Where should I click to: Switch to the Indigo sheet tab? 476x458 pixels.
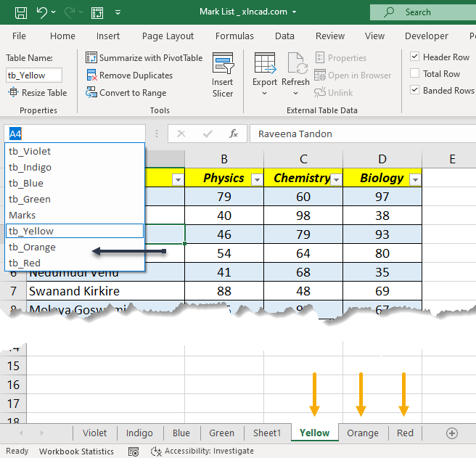point(139,433)
